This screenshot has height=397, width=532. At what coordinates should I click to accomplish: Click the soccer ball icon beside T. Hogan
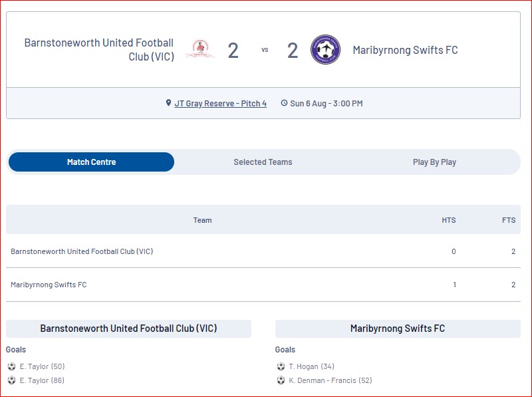pyautogui.click(x=281, y=366)
